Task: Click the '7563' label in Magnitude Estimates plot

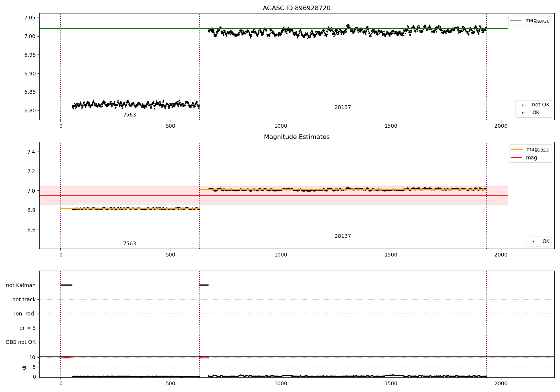Action: tap(130, 243)
